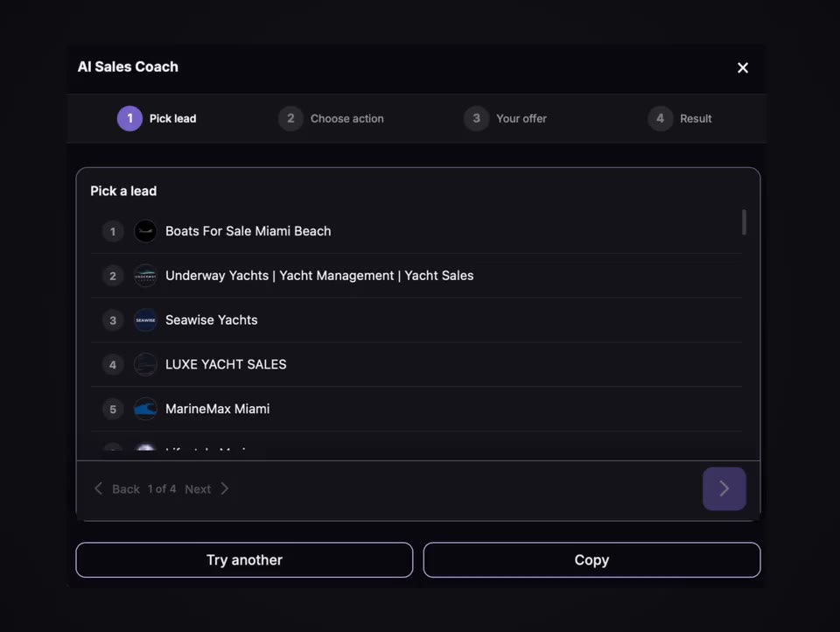Click the number 1 badge of first lead

[x=113, y=232]
